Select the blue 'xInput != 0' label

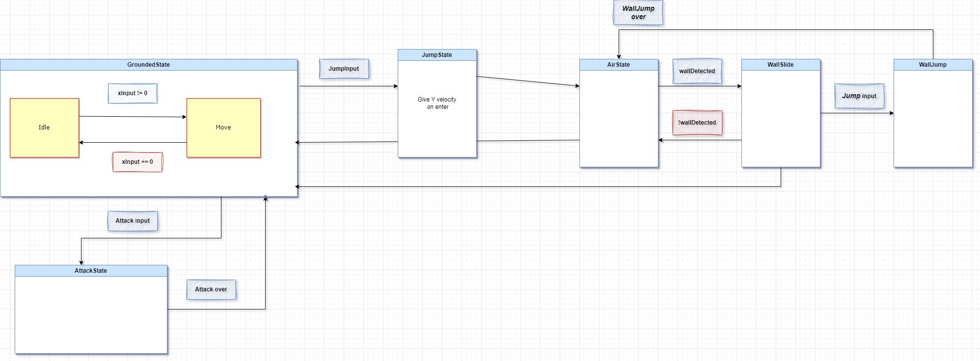click(x=133, y=93)
